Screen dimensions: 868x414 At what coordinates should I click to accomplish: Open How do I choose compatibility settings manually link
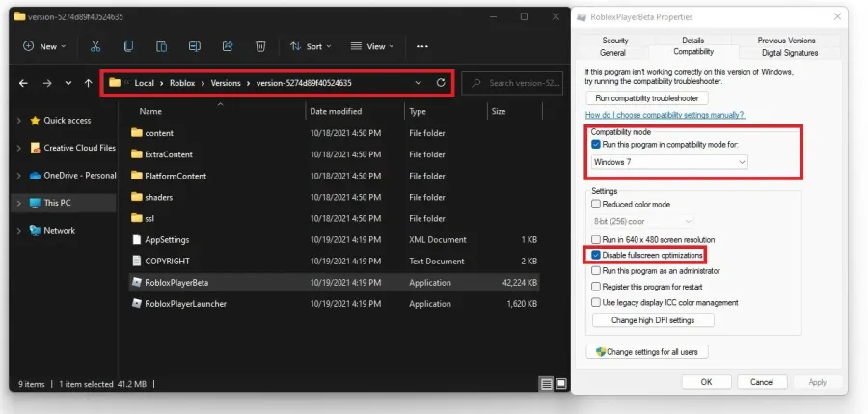click(x=665, y=115)
